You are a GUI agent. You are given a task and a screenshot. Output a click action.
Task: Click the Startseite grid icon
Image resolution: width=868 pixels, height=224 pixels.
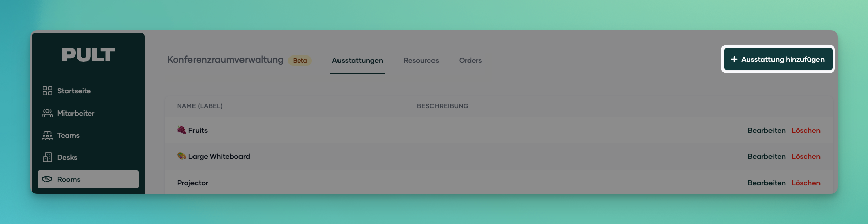point(47,91)
